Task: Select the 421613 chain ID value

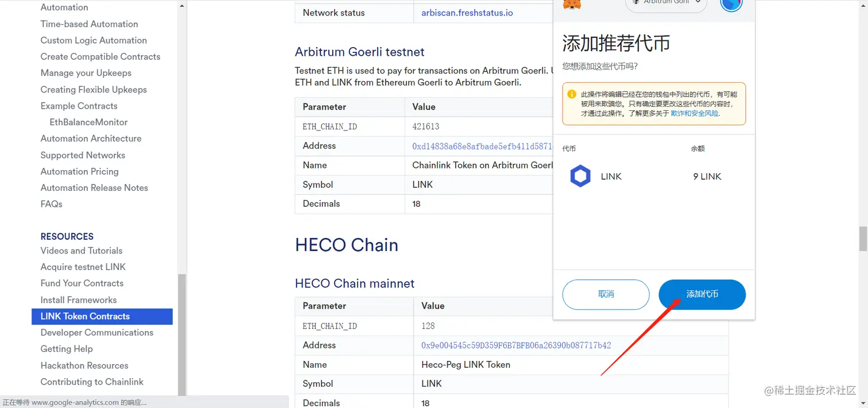Action: (426, 126)
